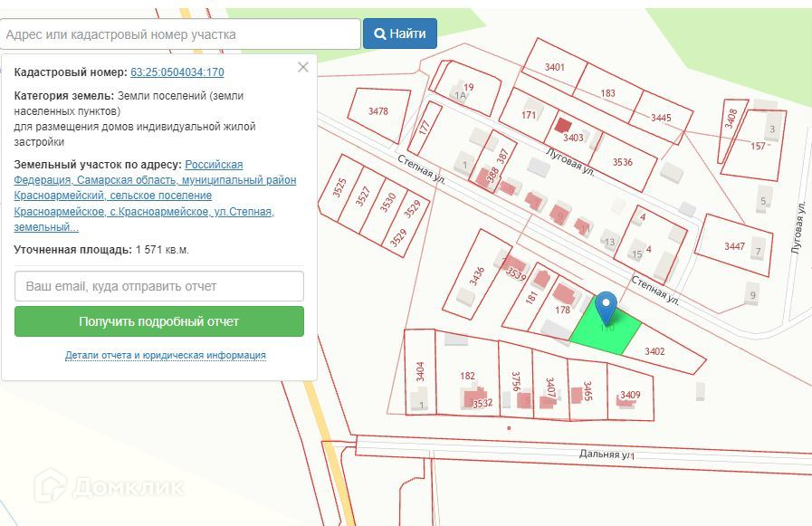
Task: Select parcel 181 on the map
Action: (x=532, y=297)
